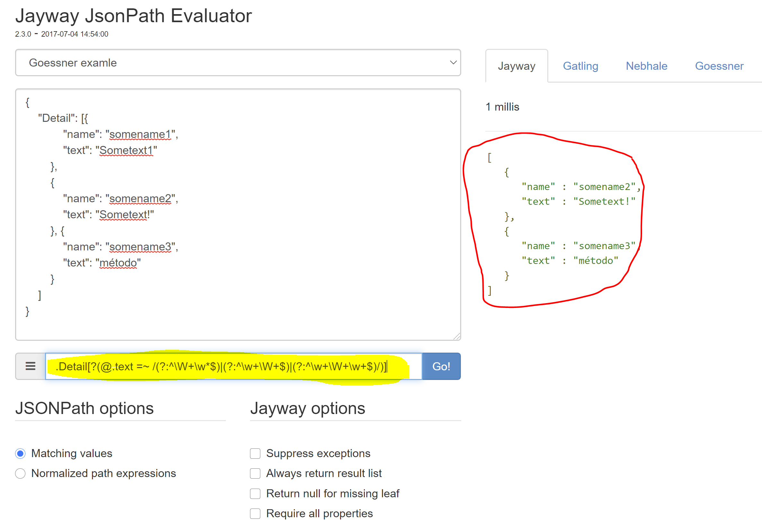Select Normalized path expressions radio button
This screenshot has width=762, height=532.
pyautogui.click(x=20, y=473)
